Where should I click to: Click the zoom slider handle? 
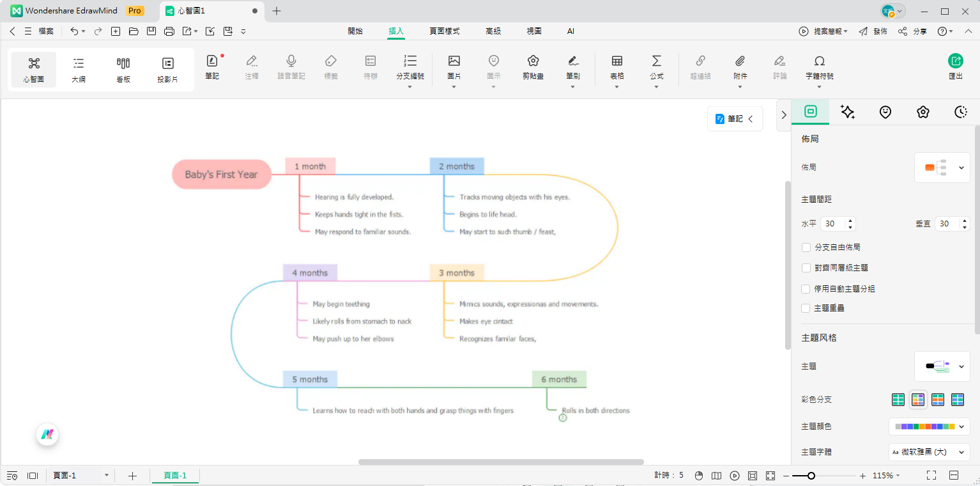click(x=811, y=476)
